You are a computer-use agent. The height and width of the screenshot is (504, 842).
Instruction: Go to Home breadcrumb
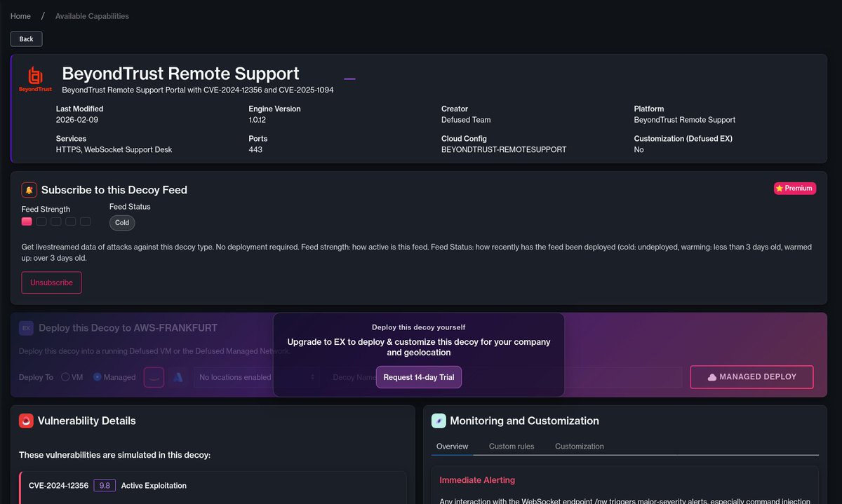point(20,16)
